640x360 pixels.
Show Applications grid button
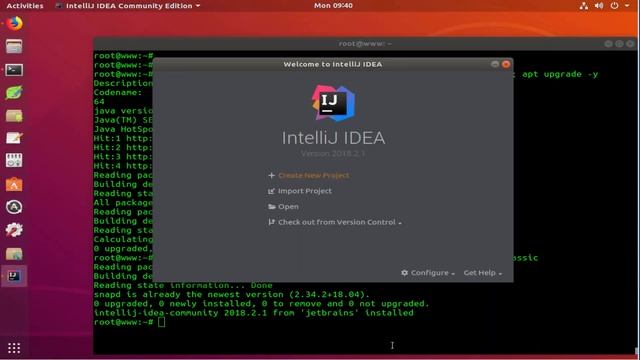[x=14, y=348]
